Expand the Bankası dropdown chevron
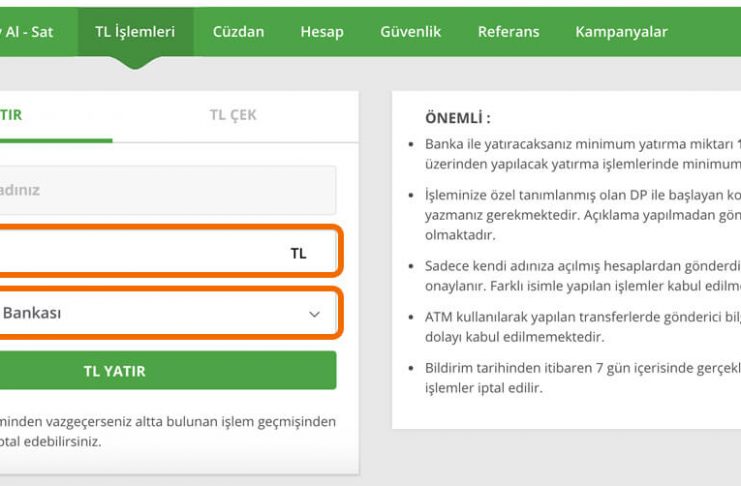The width and height of the screenshot is (741, 486). click(x=314, y=314)
